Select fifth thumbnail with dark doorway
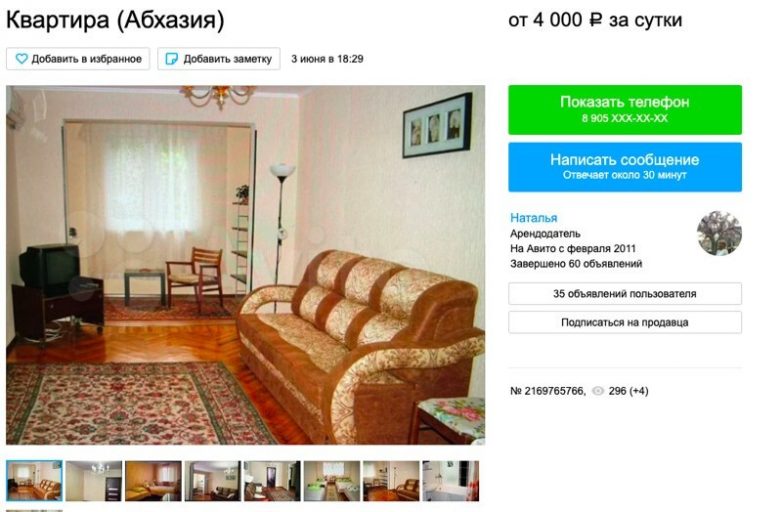 [x=272, y=481]
